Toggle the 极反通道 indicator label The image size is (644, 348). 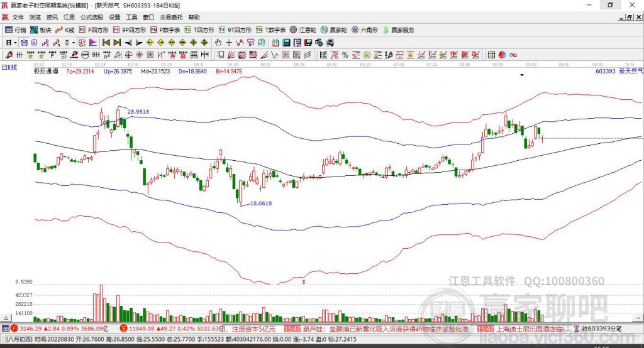pyautogui.click(x=46, y=72)
